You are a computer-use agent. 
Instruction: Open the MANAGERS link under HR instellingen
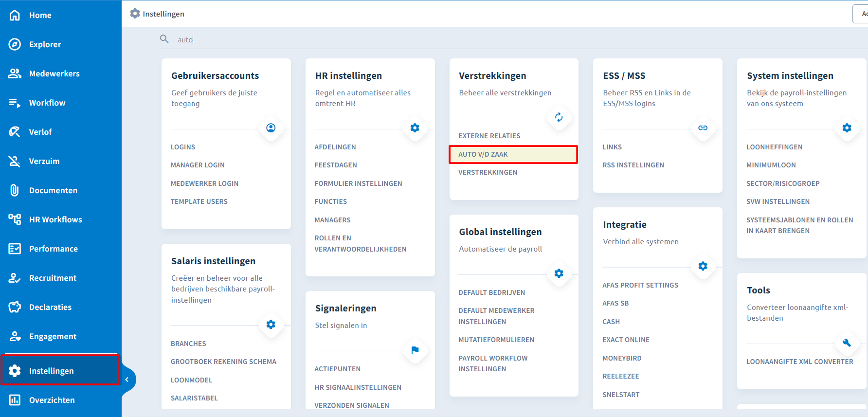click(x=332, y=220)
